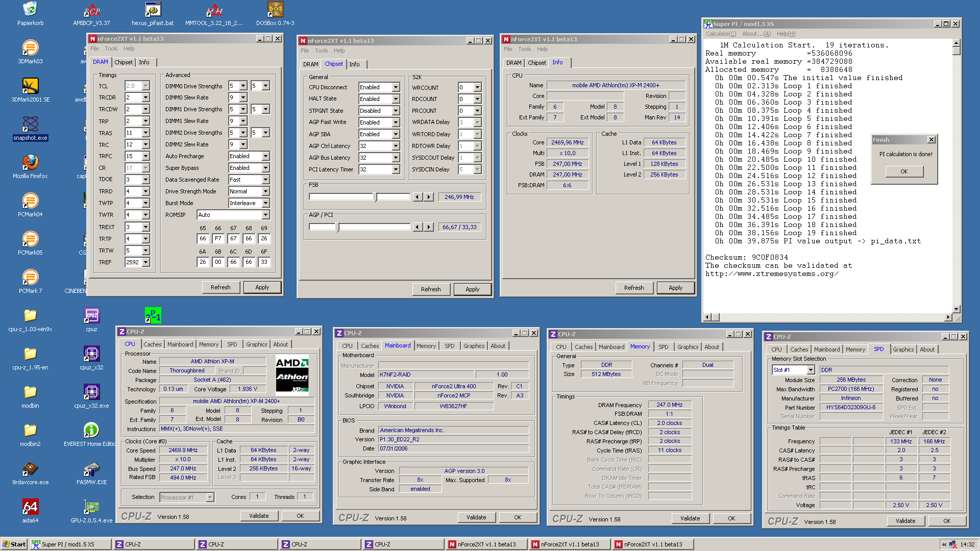Open the PCMark 7 desktop icon
The height and width of the screenshot is (551, 980).
coord(30,282)
